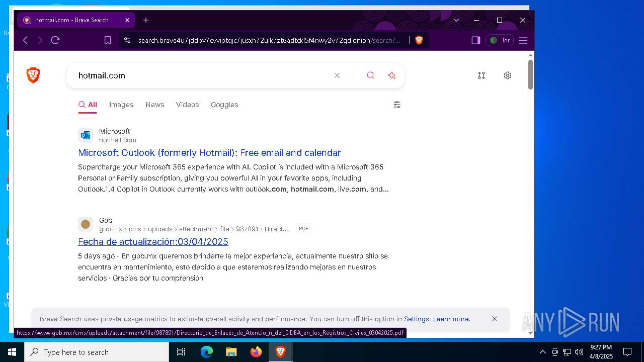Submit search with magnifier icon
This screenshot has height=362, width=644.
(371, 75)
